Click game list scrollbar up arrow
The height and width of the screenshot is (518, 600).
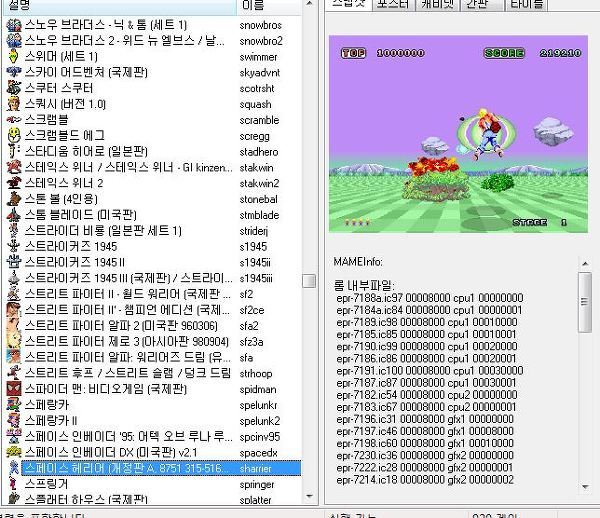point(309,4)
